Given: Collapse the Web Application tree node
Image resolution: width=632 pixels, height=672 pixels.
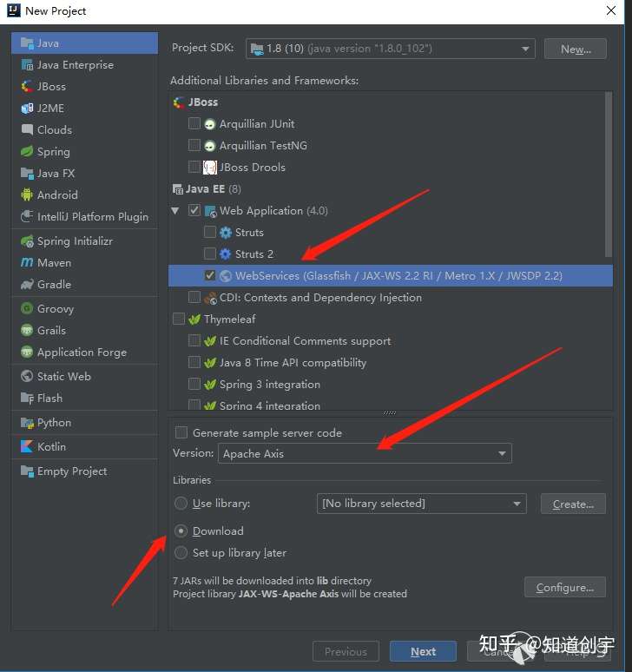Looking at the screenshot, I should 174,210.
